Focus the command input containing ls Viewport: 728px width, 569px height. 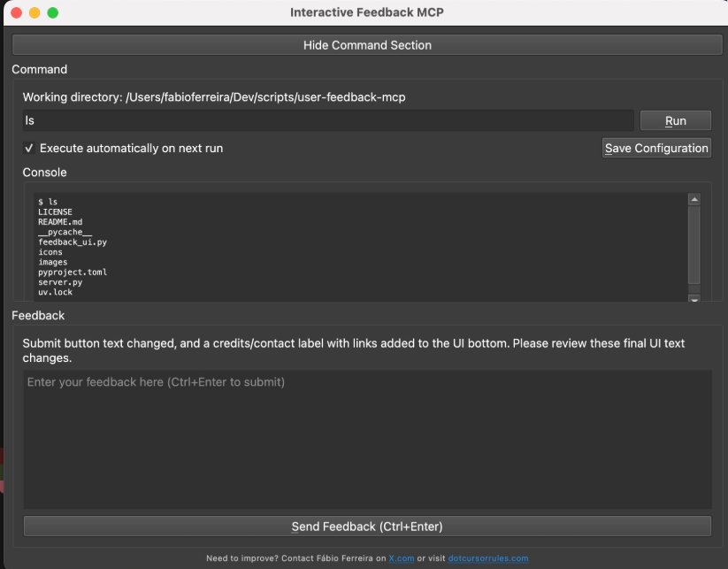pyautogui.click(x=328, y=120)
